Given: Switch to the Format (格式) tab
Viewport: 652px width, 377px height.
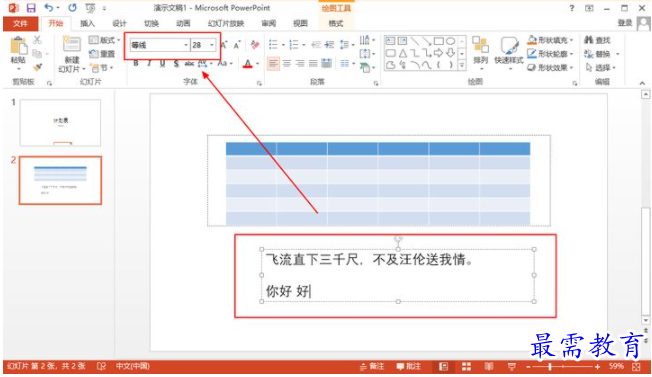Looking at the screenshot, I should click(336, 24).
